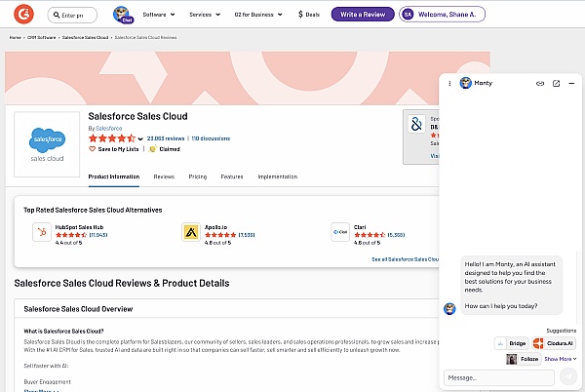Open Monty chat options menu dots
585x392 pixels.
tap(449, 83)
